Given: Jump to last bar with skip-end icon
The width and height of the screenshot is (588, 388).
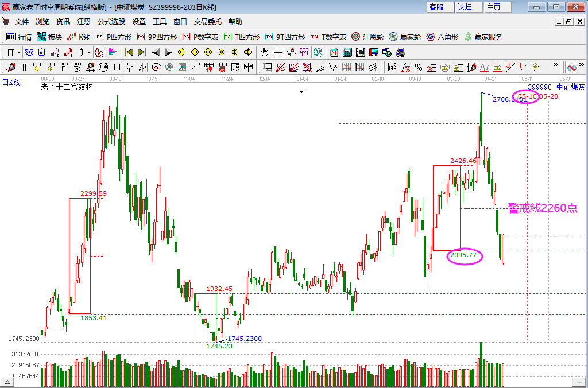Looking at the screenshot, I should click(x=142, y=52).
